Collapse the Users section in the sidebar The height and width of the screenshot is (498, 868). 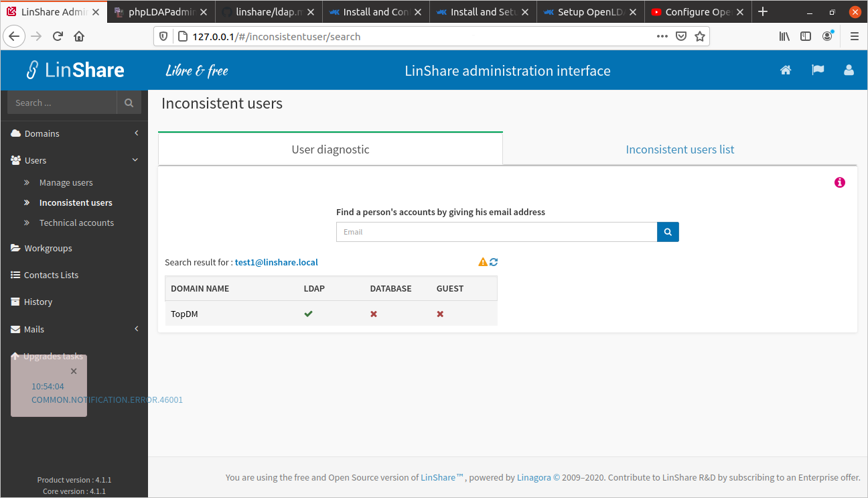[x=74, y=160]
